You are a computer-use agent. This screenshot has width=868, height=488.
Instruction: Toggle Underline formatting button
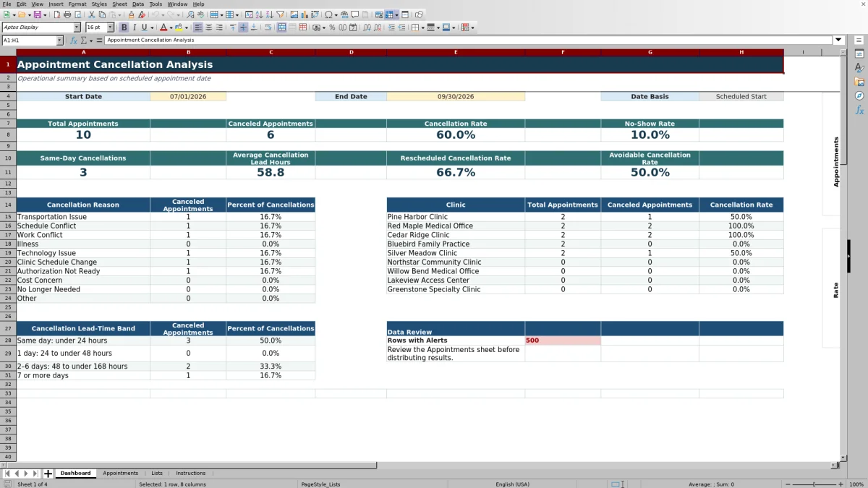click(144, 27)
